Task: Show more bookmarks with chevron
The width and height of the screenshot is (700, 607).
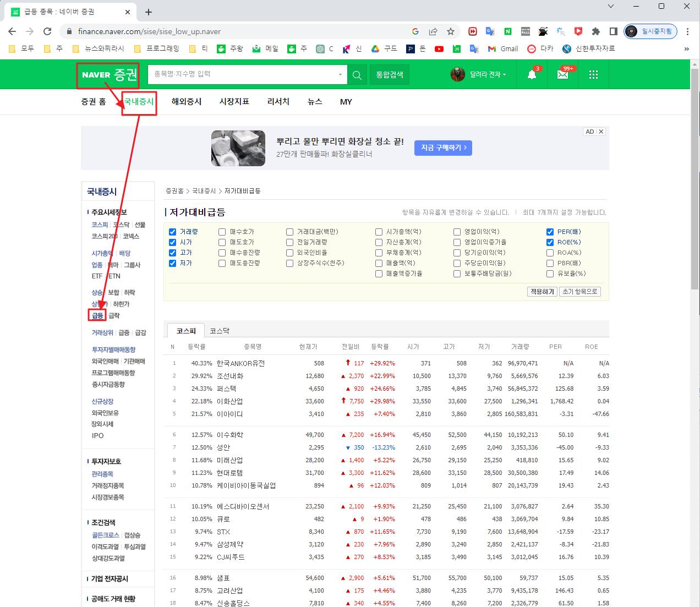Action: (x=686, y=48)
